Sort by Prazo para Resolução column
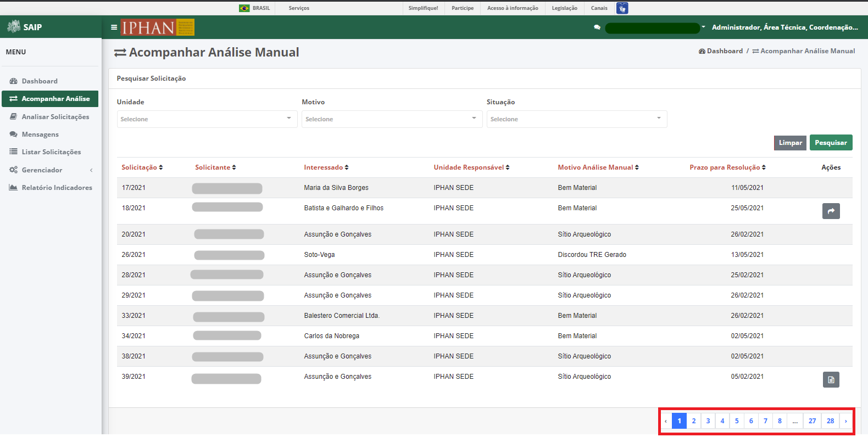Image resolution: width=868 pixels, height=437 pixels. point(727,167)
